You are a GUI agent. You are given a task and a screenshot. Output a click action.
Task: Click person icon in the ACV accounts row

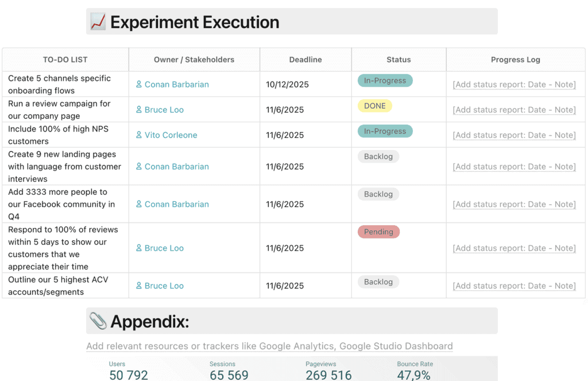pyautogui.click(x=139, y=286)
